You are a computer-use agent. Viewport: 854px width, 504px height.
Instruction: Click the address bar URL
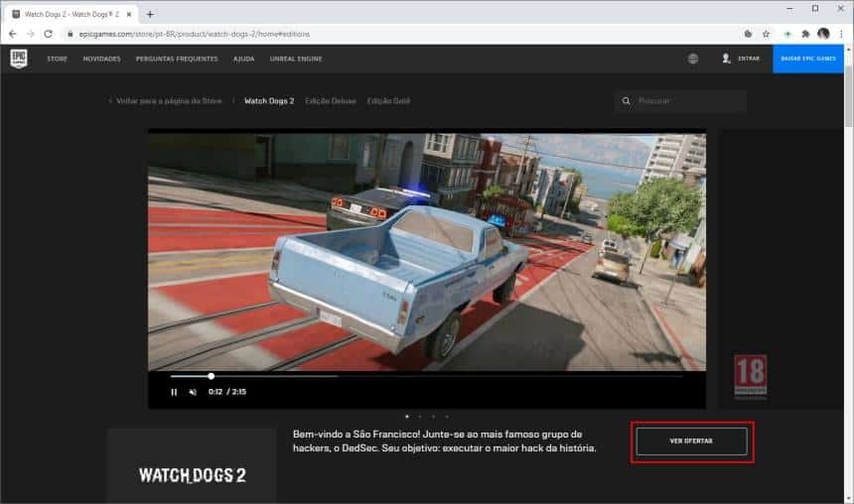pyautogui.click(x=195, y=34)
